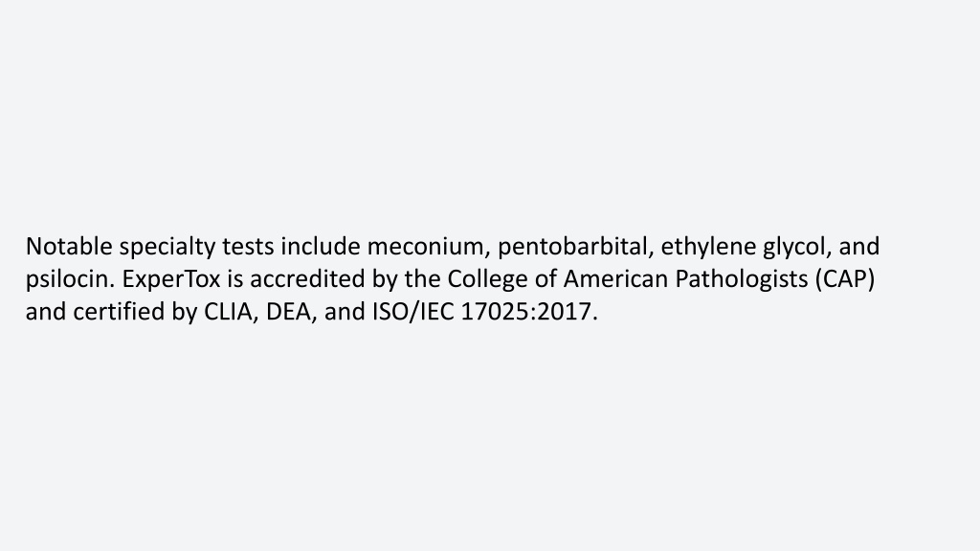The height and width of the screenshot is (551, 980).
Task: Click the text "ISO/IEC" in the last line
Action: (x=413, y=312)
